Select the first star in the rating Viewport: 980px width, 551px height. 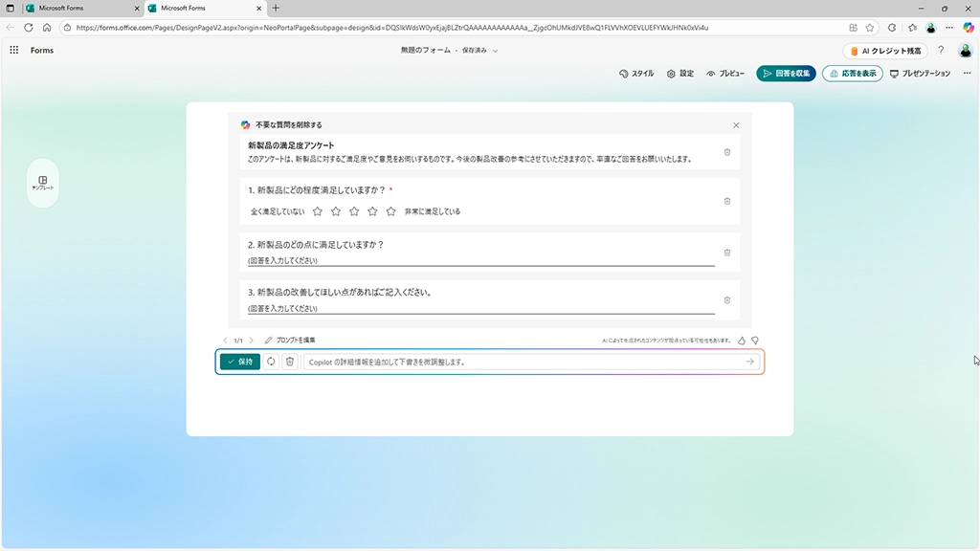pyautogui.click(x=318, y=211)
